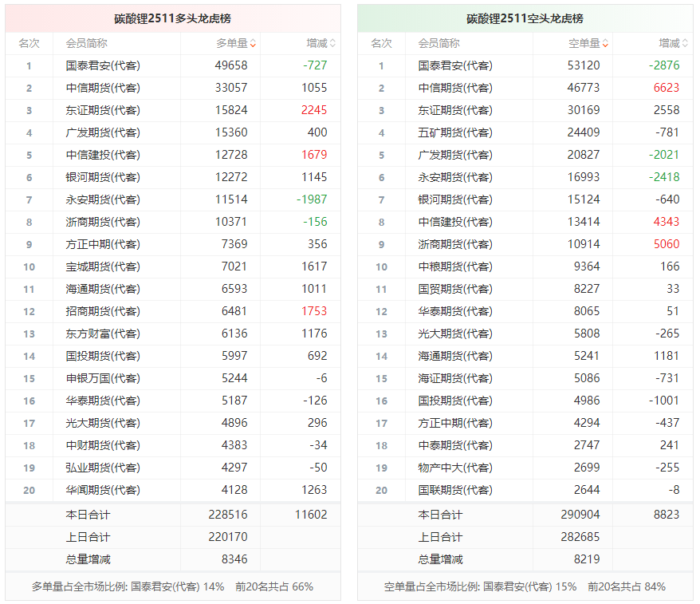Screen dimensions: 700x604
Task: Select 国泰君安(代客) in short table
Action: pos(455,65)
